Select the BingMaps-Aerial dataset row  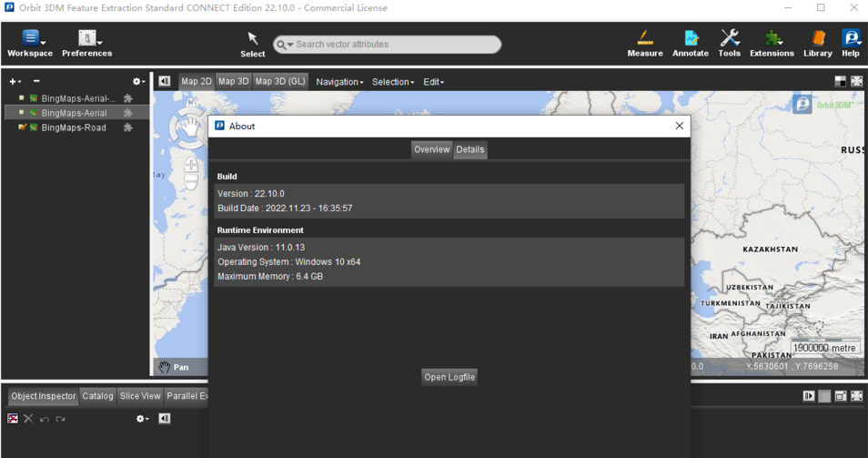coord(76,113)
